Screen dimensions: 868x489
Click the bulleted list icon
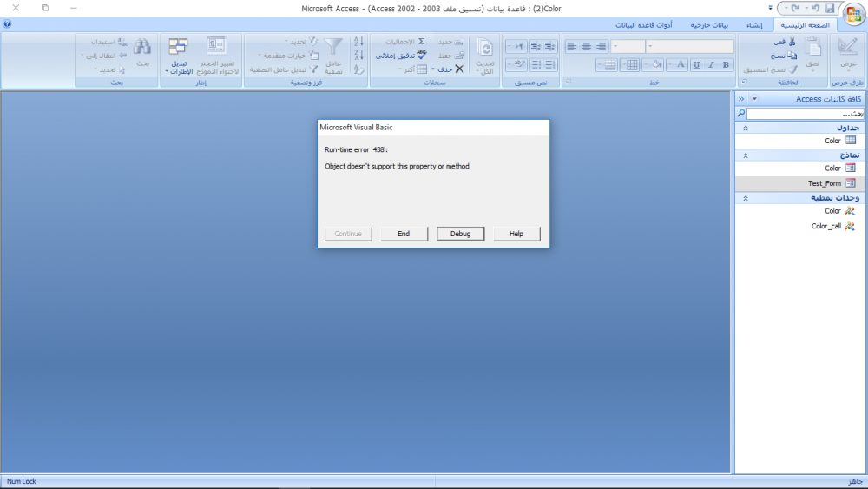pyautogui.click(x=536, y=65)
